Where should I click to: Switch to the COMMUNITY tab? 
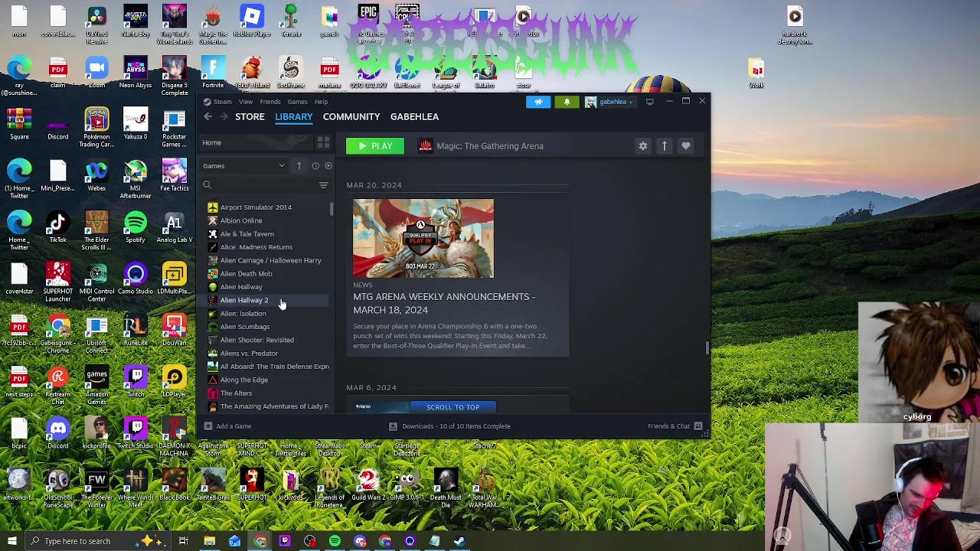click(351, 117)
